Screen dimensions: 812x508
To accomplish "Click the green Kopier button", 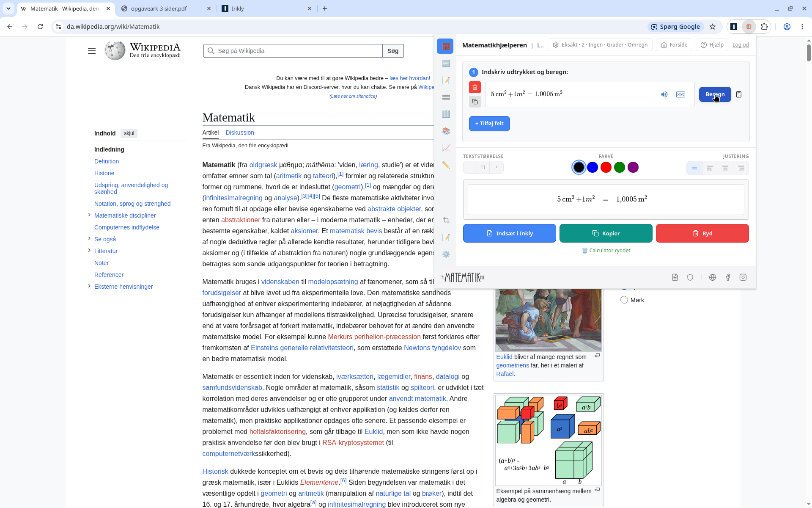I will (606, 233).
